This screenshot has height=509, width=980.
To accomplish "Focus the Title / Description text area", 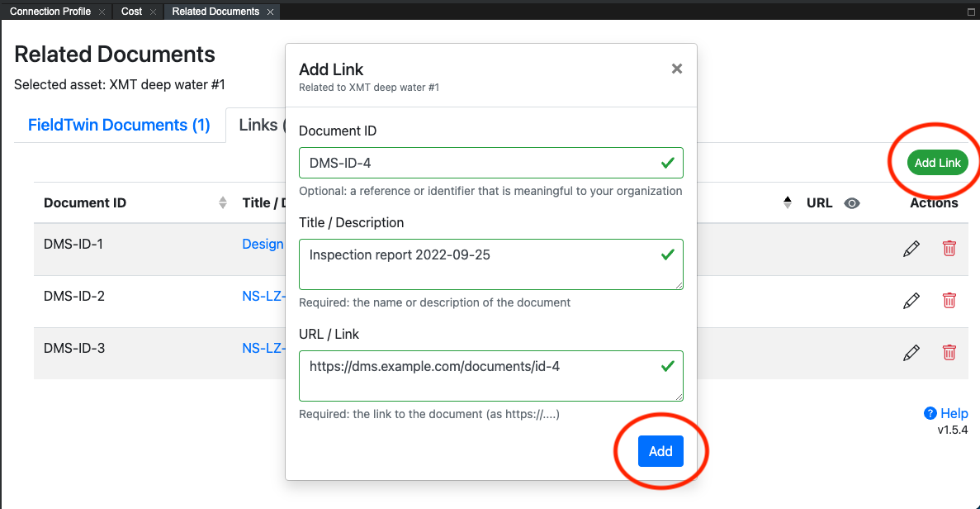I will [x=490, y=264].
